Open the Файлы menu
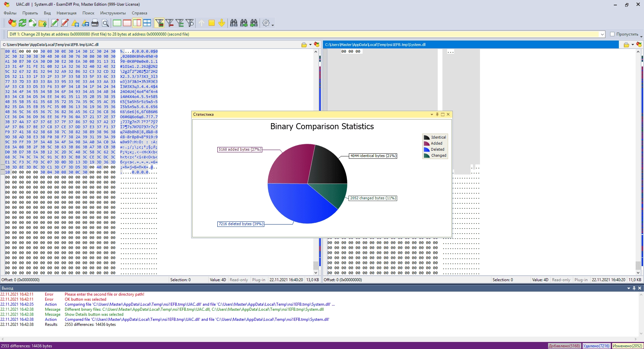This screenshot has height=349, width=644. coord(10,13)
